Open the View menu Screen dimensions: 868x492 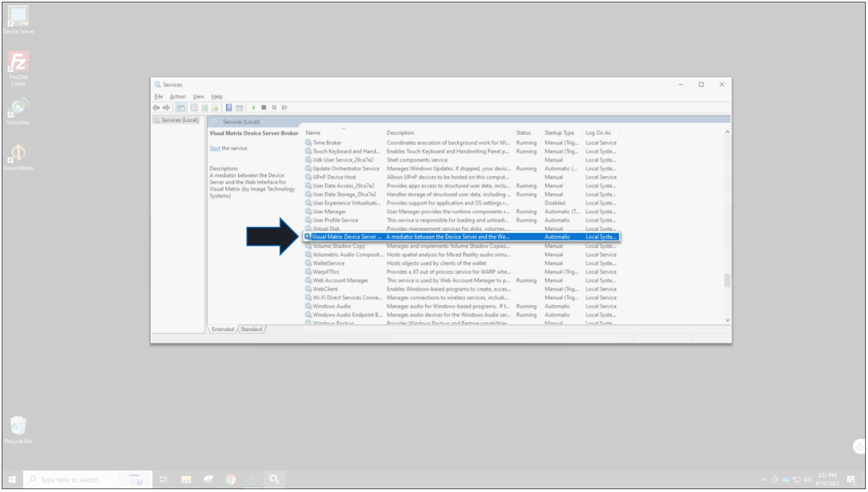point(199,97)
